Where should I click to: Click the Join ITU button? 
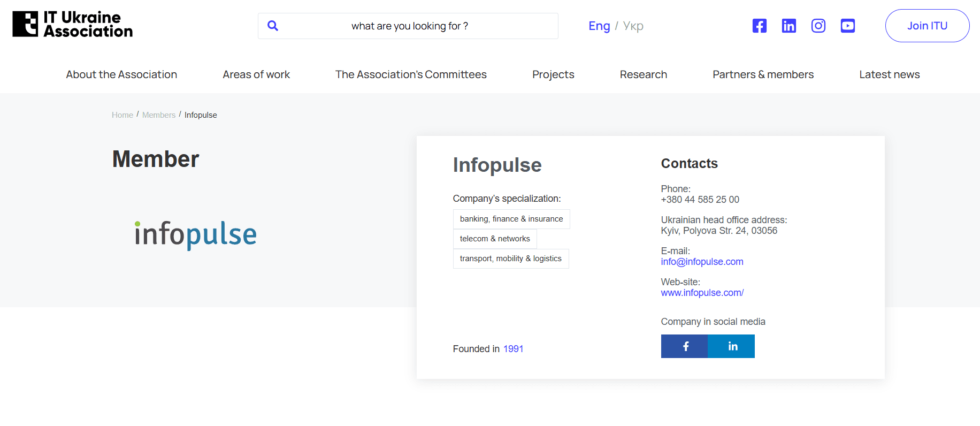tap(928, 26)
